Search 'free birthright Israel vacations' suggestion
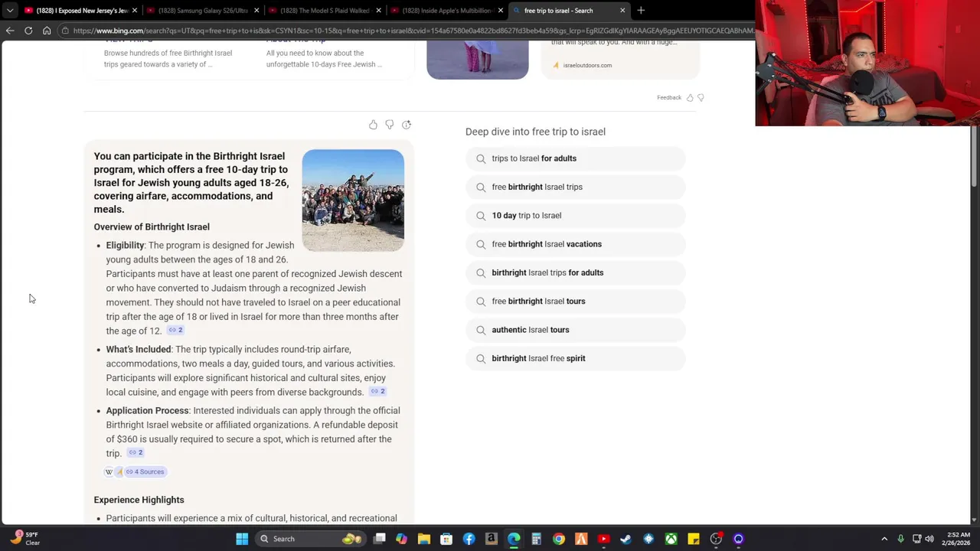Viewport: 980px width, 551px height. tap(575, 244)
